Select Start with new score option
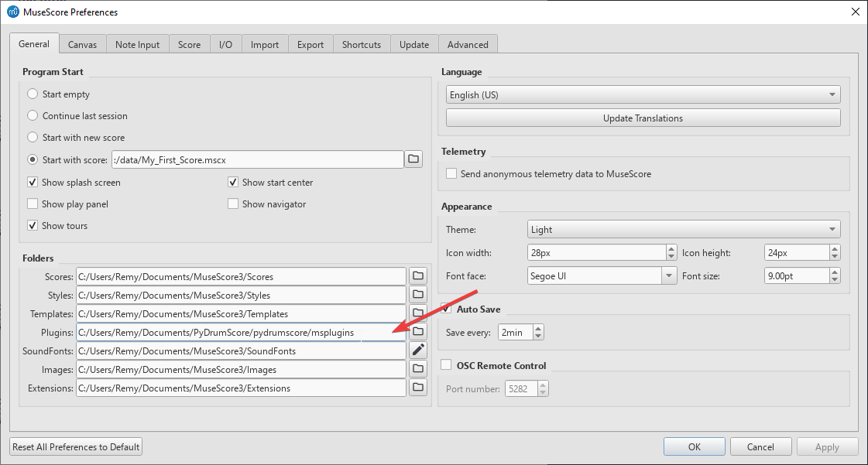The image size is (868, 465). coord(33,137)
